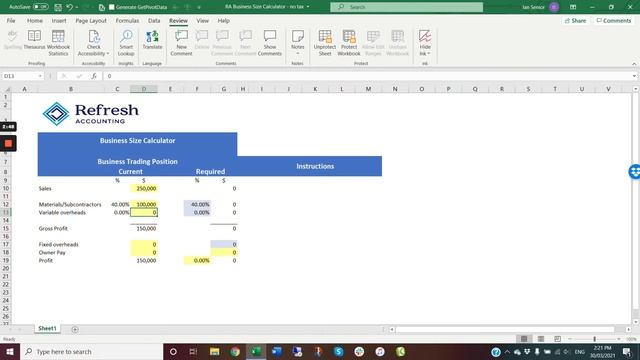
Task: Collapse the ribbon
Action: point(634,64)
